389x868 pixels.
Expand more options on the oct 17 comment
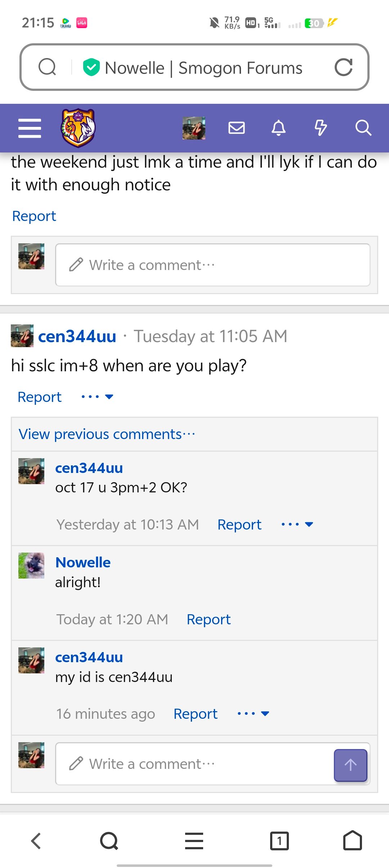pyautogui.click(x=297, y=524)
